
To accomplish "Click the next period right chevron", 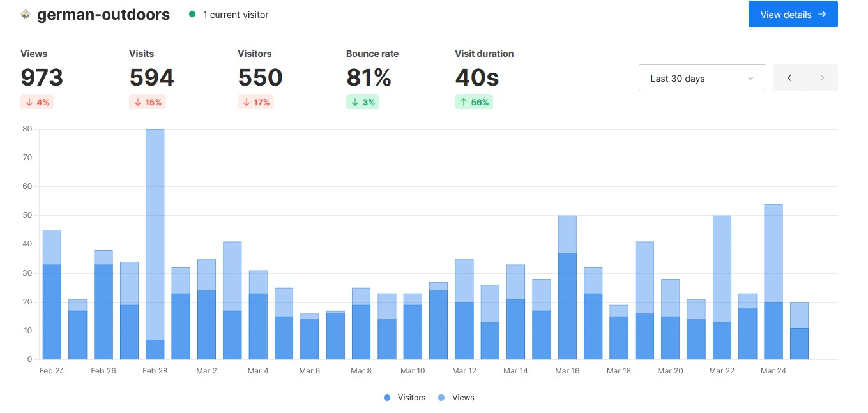I will pos(822,77).
